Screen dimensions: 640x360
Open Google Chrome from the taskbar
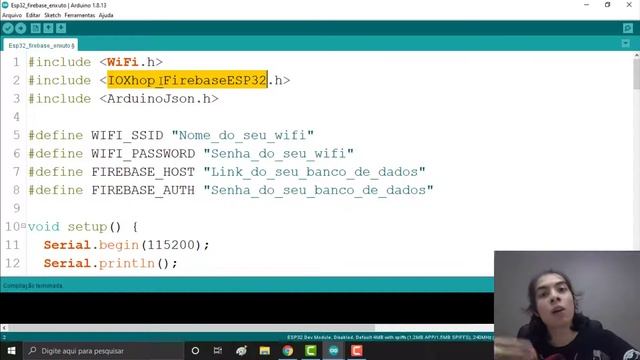(287, 351)
